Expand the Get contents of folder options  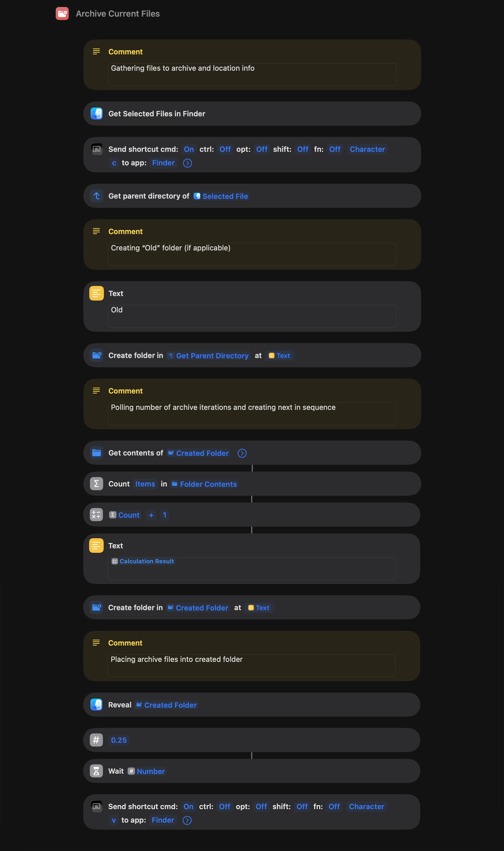coord(242,453)
